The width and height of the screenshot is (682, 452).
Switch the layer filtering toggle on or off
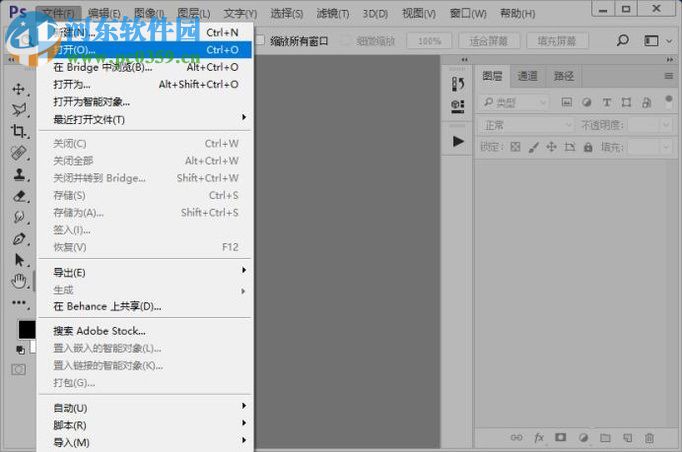coord(669,101)
